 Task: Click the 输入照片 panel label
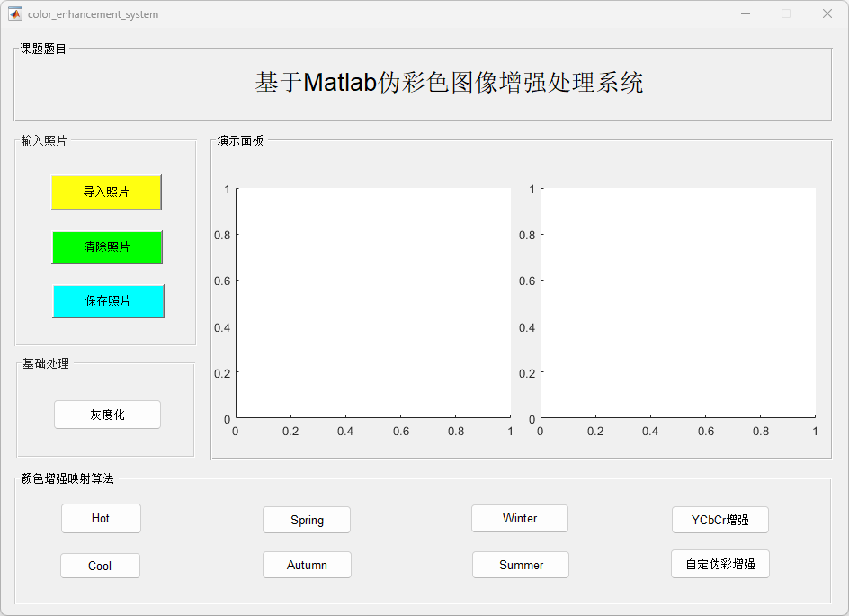44,141
